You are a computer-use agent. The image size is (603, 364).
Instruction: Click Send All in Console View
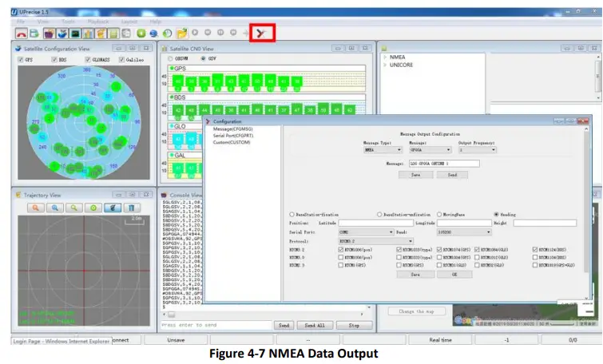coord(315,325)
